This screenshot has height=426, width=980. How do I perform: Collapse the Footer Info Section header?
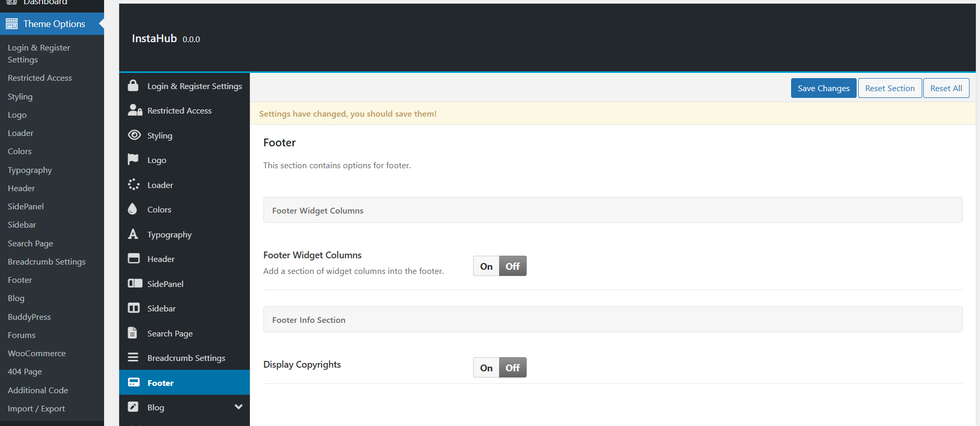[613, 320]
